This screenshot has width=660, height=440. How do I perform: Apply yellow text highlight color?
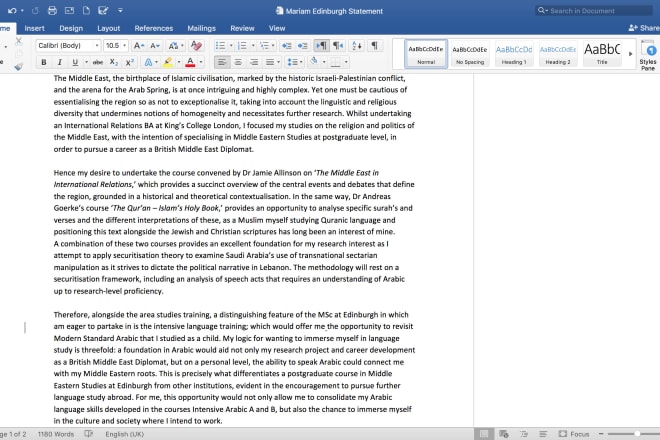[x=168, y=62]
